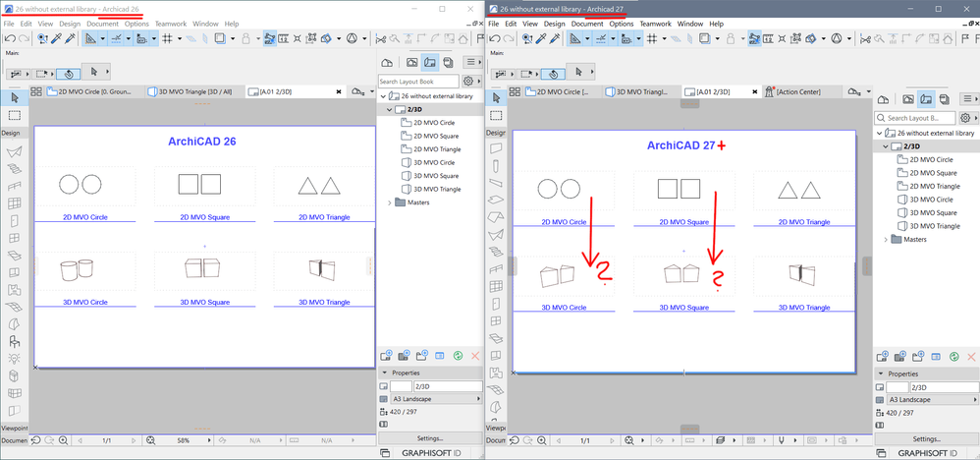Toggle Guide Lines in Archicad 27 toolbar

click(x=575, y=38)
